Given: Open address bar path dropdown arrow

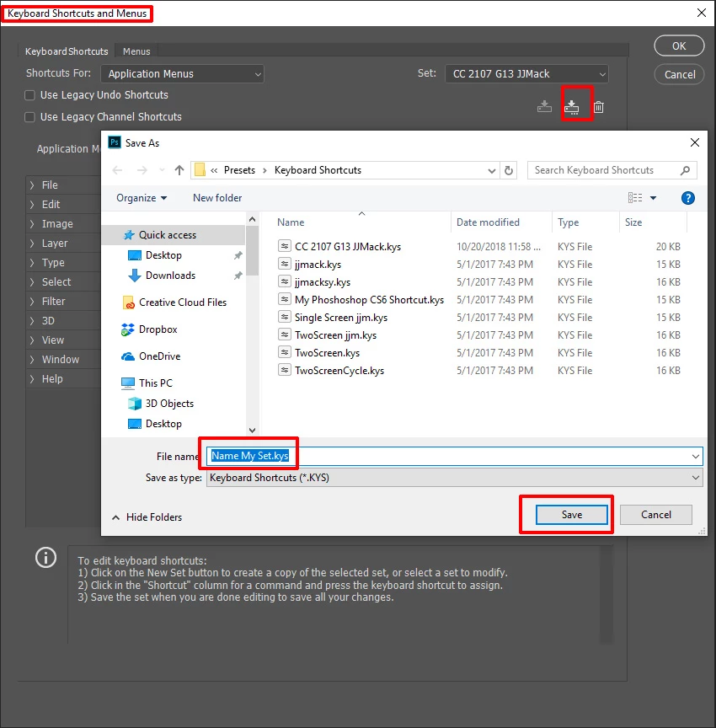Looking at the screenshot, I should (x=492, y=170).
